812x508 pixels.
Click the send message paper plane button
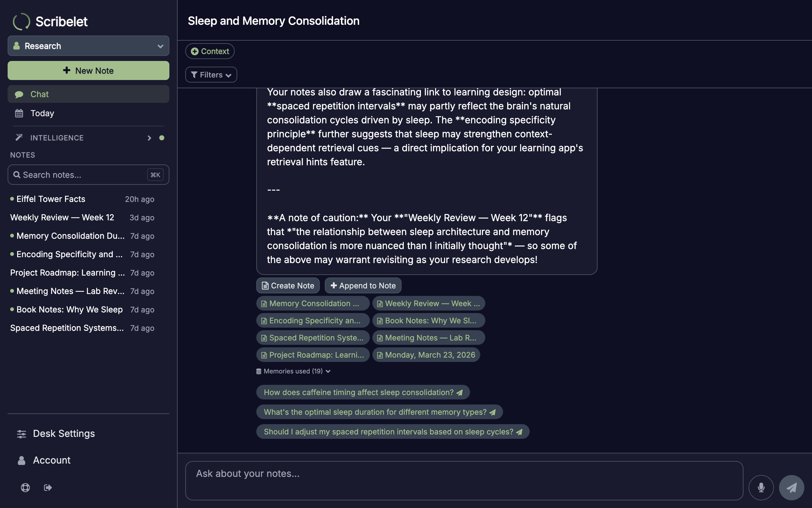(x=791, y=487)
